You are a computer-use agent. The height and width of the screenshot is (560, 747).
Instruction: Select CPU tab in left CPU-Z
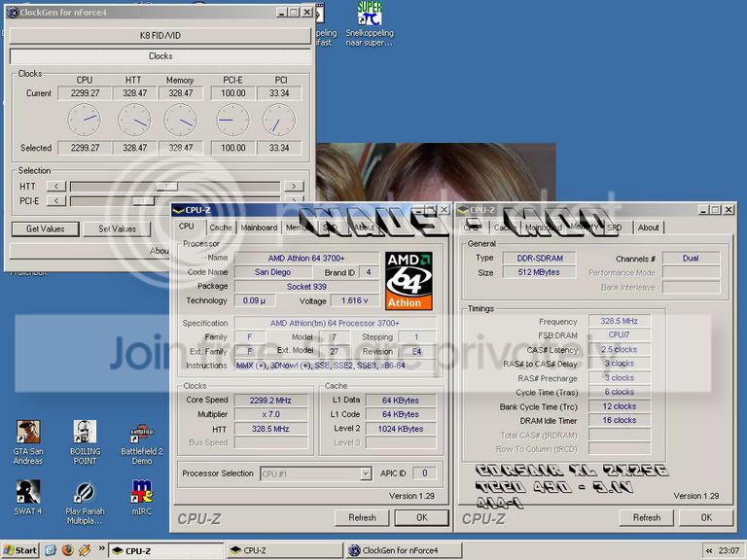pyautogui.click(x=187, y=227)
